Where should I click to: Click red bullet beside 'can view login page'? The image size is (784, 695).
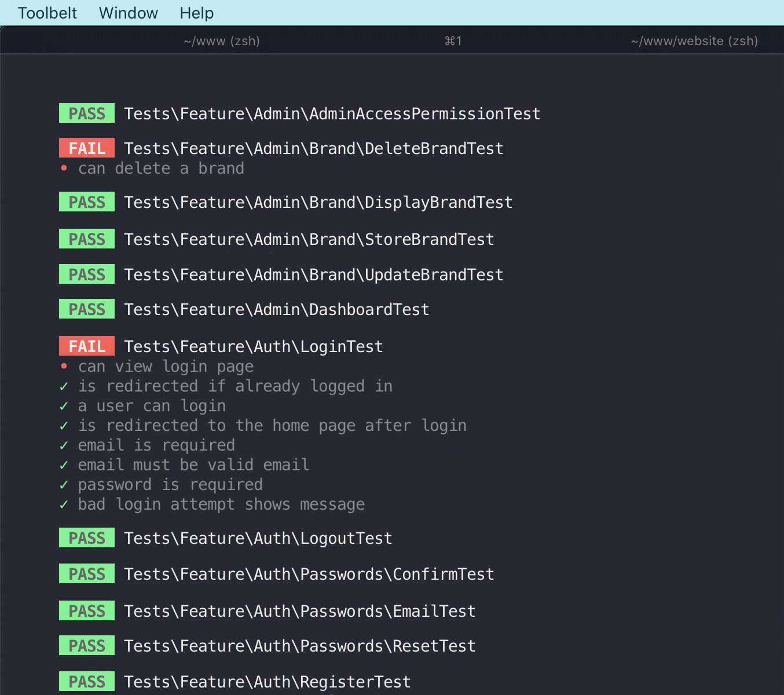click(64, 367)
